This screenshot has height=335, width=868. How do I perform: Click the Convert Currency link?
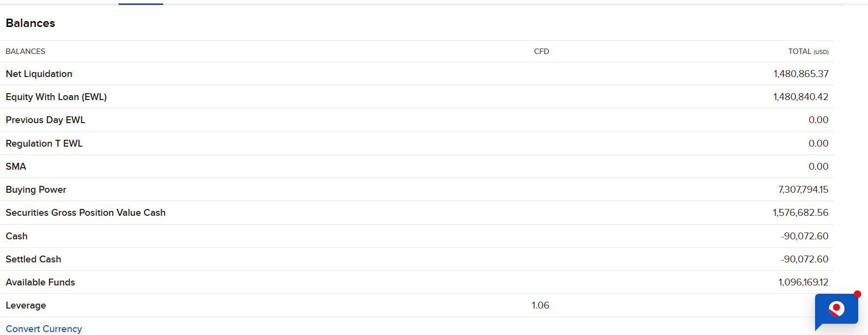(x=44, y=329)
